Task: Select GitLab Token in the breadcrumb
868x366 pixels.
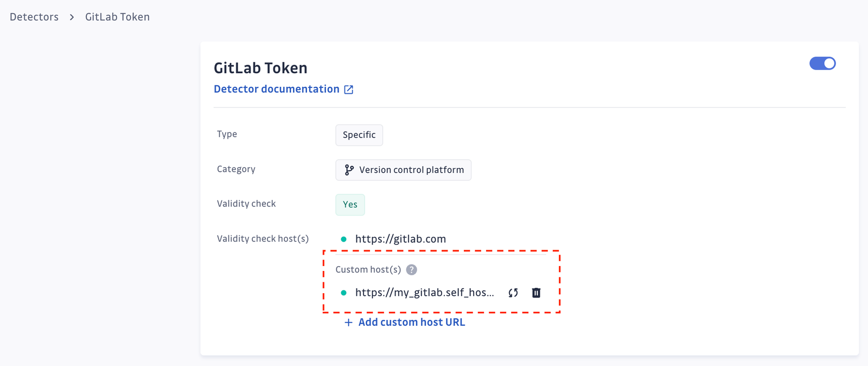Action: [117, 17]
